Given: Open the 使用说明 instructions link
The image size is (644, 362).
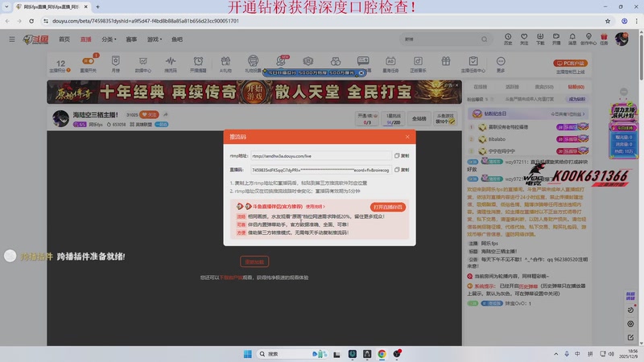Looking at the screenshot, I should click(x=315, y=207).
